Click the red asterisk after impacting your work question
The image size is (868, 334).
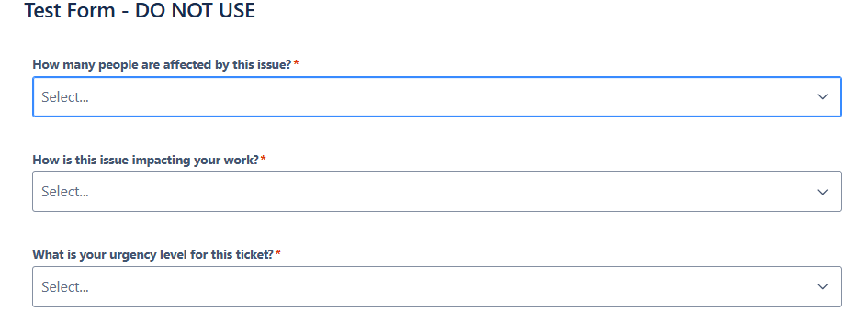coord(264,160)
